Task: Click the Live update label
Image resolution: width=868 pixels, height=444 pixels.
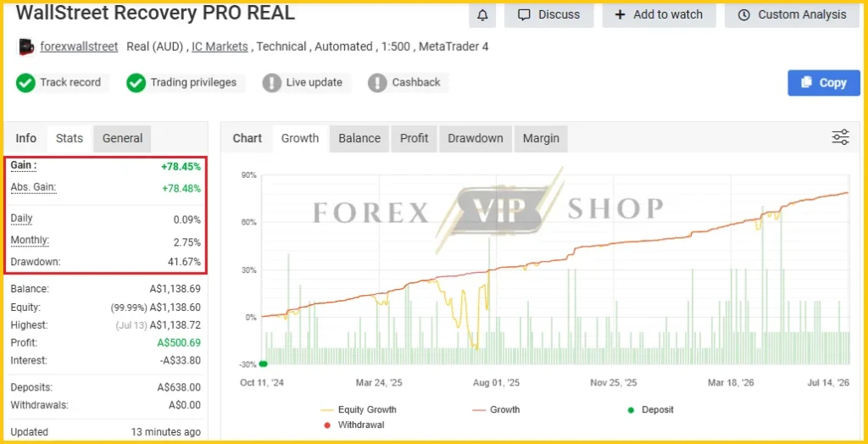Action: click(x=314, y=82)
